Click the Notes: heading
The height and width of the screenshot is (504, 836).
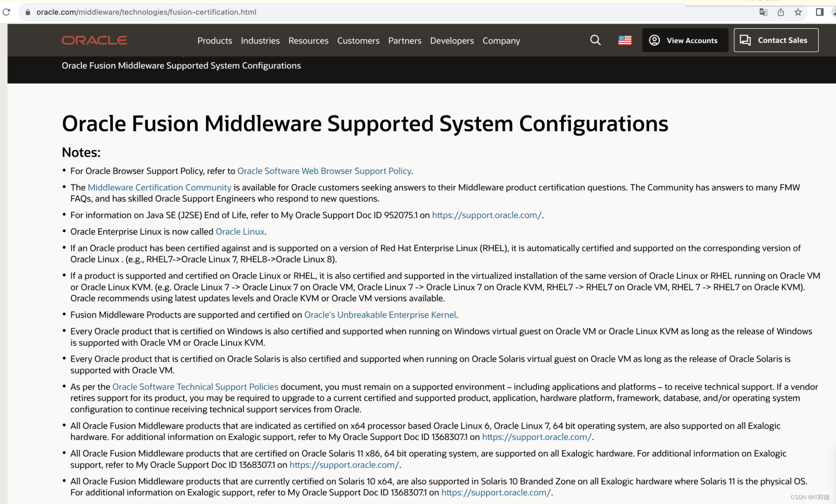pos(81,152)
